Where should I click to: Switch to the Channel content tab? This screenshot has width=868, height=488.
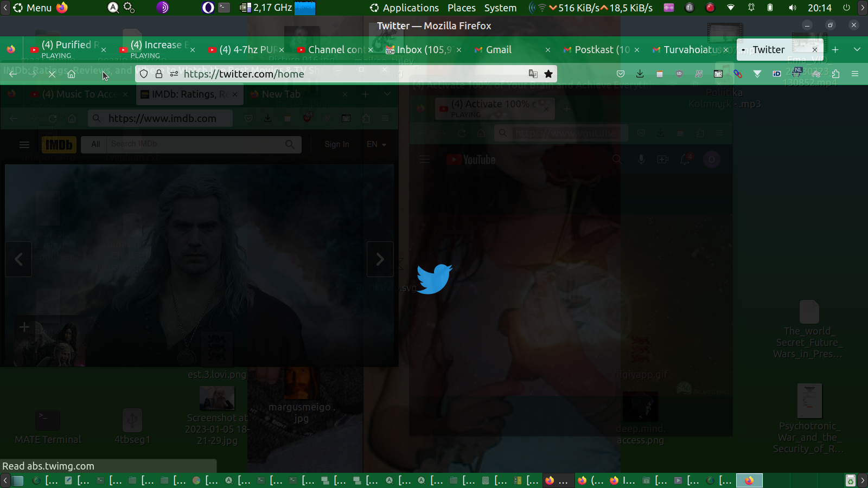(335, 49)
